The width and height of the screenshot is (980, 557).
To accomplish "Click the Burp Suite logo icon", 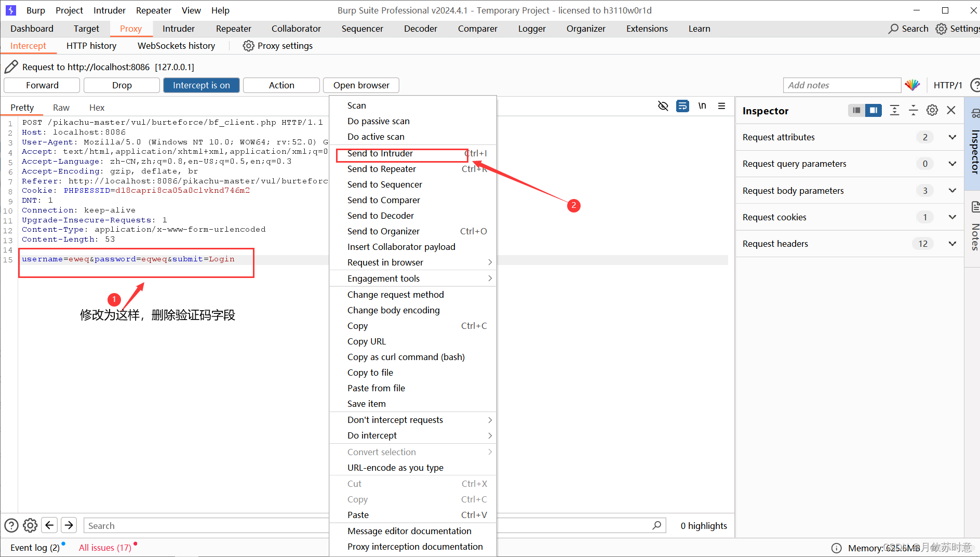I will [x=11, y=10].
